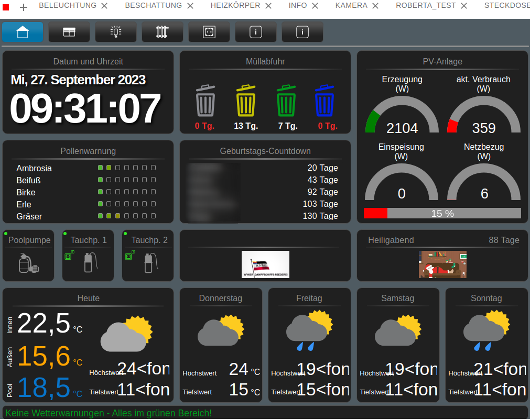
Task: Click the 13 Tg. label under yellow bin
Action: (246, 126)
